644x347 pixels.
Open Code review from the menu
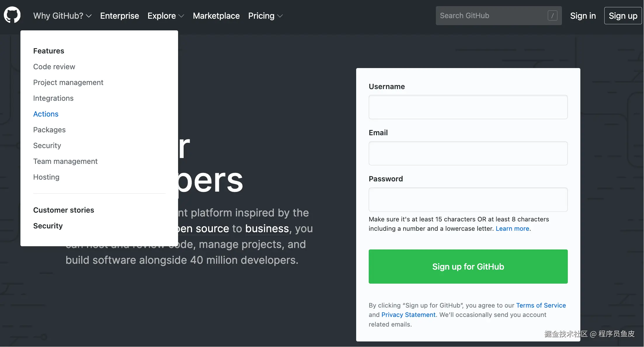tap(54, 67)
